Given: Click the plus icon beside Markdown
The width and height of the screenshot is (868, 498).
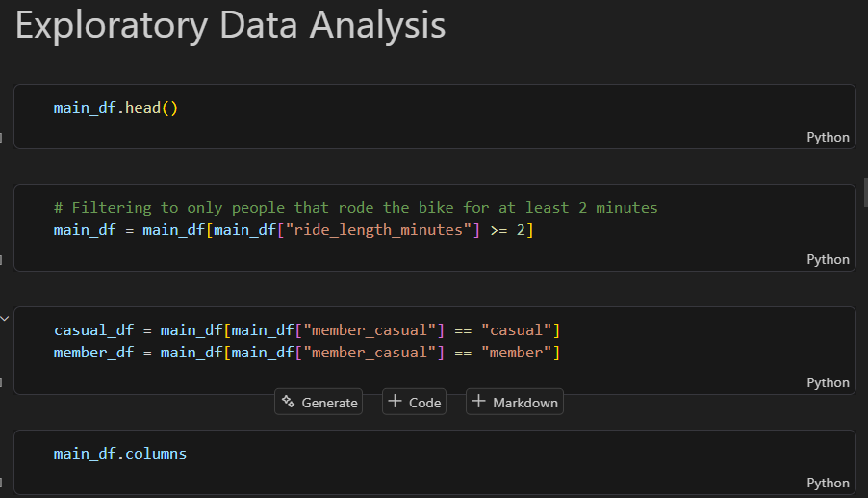Looking at the screenshot, I should click(x=479, y=401).
